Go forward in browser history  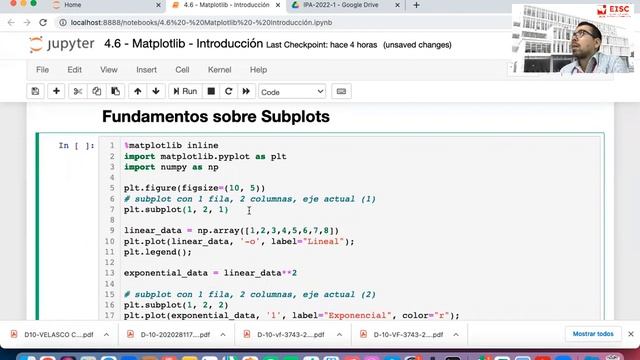point(27,22)
